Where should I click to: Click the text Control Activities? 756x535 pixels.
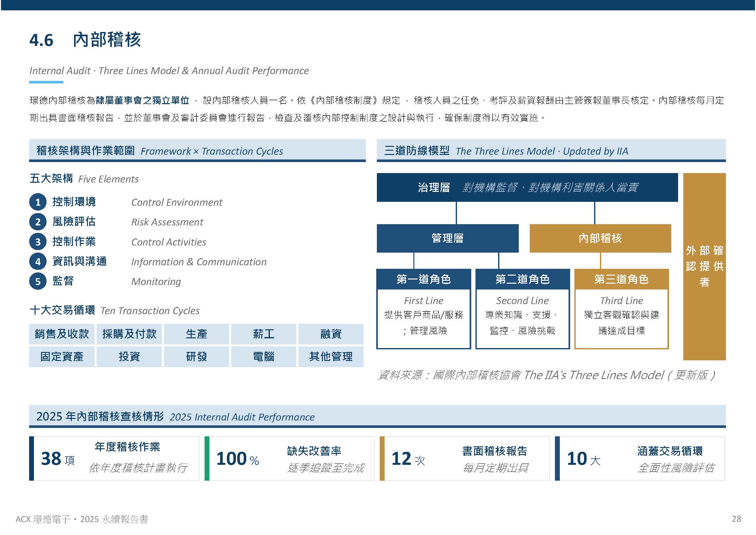pos(169,242)
